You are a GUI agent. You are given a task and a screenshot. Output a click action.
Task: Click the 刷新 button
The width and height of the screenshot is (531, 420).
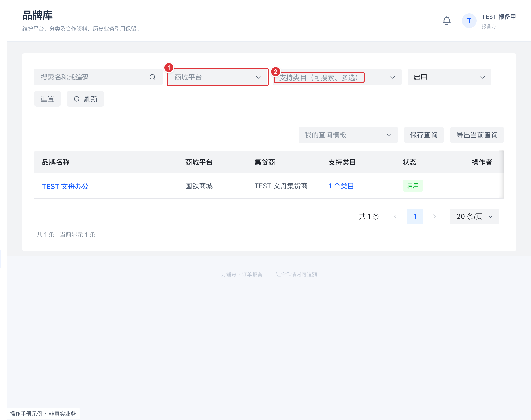[x=85, y=99]
